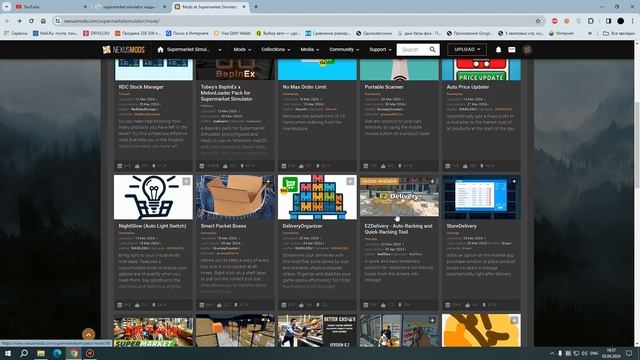
Task: Focus the Nexus Mods search field
Action: 414,49
